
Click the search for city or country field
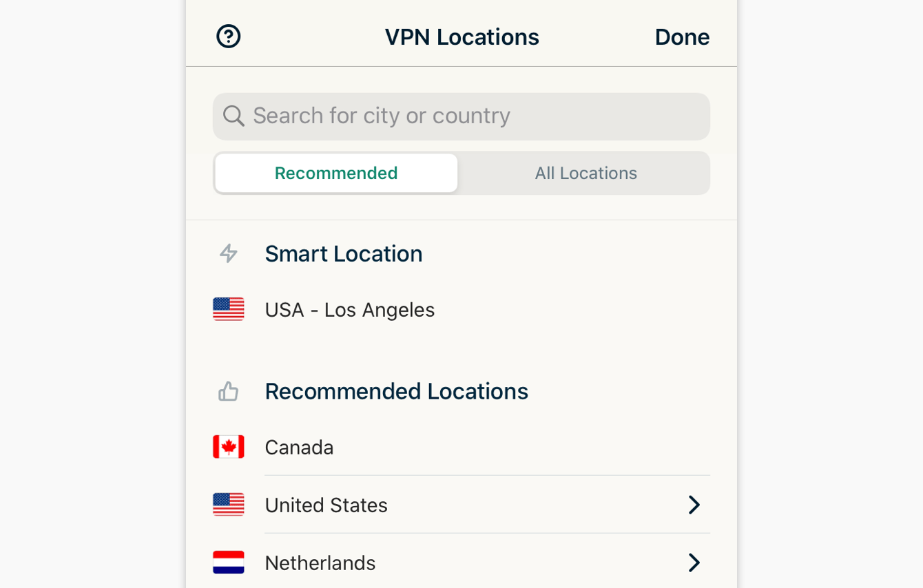click(461, 116)
